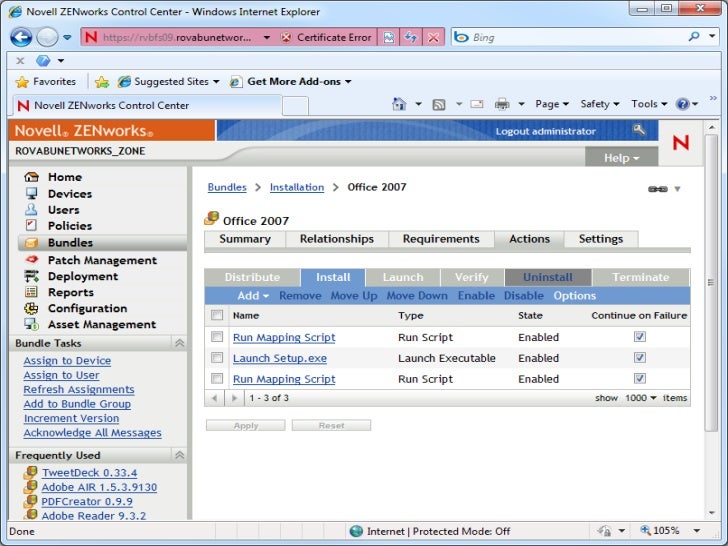Screen dimensions: 728x546
Task: Click the read mail icon in command bar
Action: pyautogui.click(x=477, y=104)
